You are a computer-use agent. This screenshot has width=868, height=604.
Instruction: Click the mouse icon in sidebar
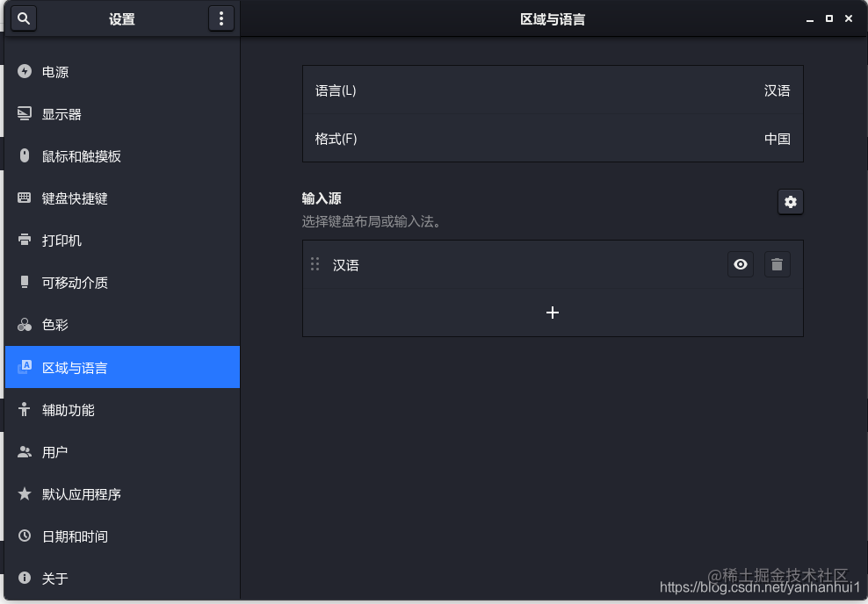pyautogui.click(x=25, y=155)
